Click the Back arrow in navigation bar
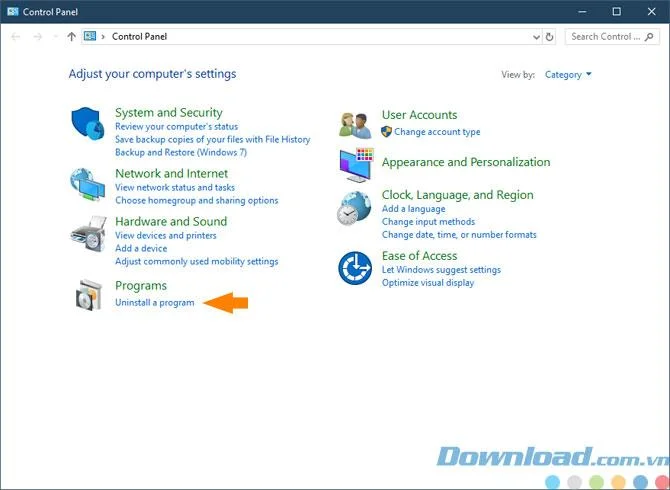Screen dimensions: 670x490 (16, 37)
